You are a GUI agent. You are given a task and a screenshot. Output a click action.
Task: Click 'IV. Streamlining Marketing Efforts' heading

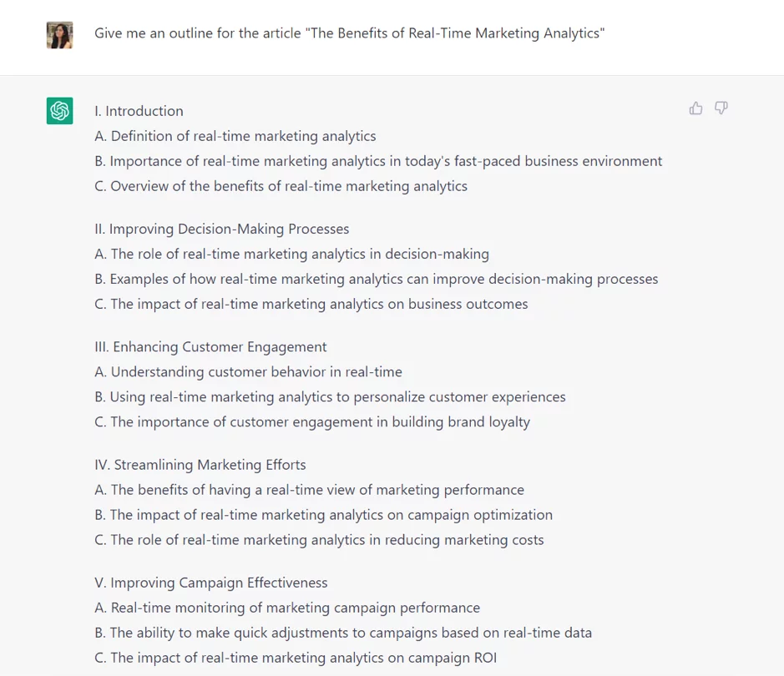(200, 465)
